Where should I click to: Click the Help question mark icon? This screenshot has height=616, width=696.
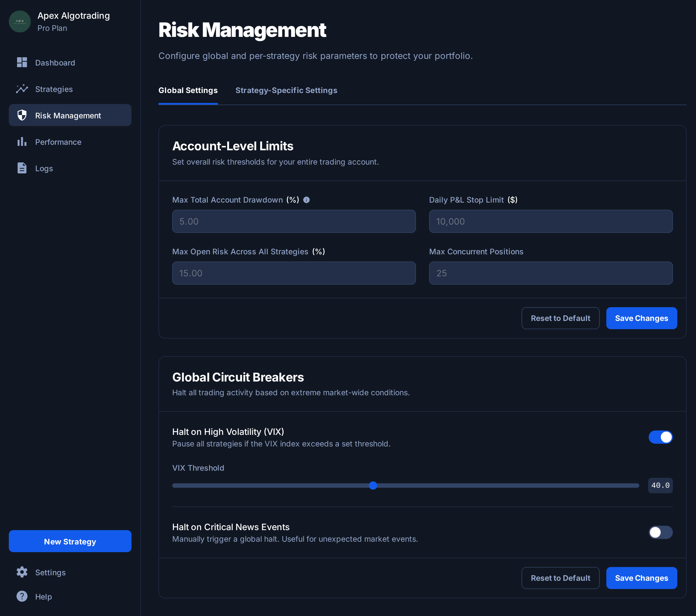point(22,596)
